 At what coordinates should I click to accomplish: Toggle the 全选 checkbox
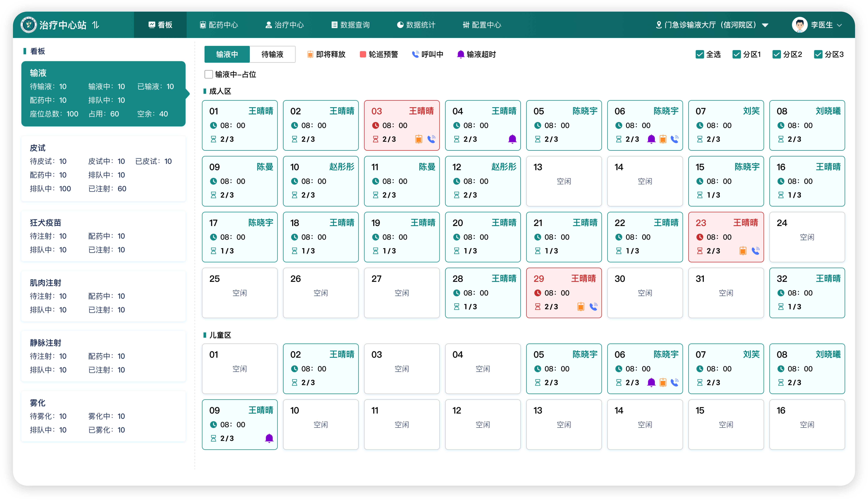point(700,54)
